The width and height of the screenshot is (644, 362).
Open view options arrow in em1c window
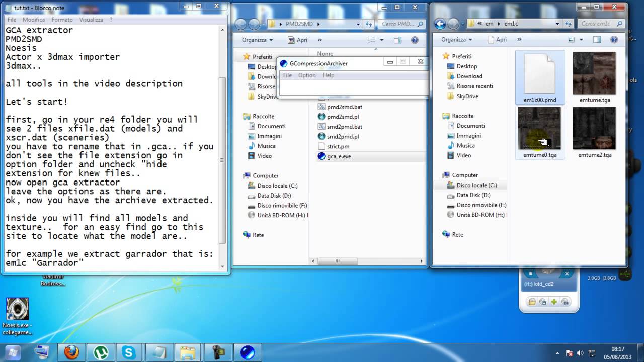click(x=581, y=39)
